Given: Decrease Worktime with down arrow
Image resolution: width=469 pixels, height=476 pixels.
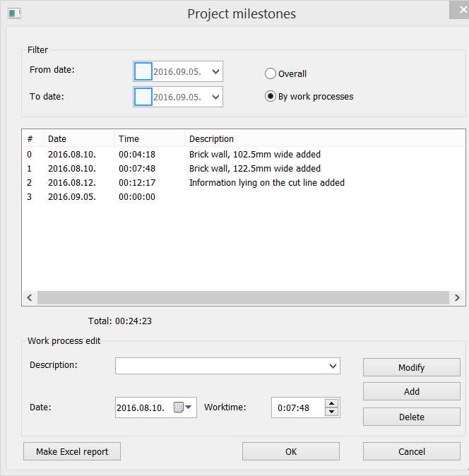Looking at the screenshot, I should pyautogui.click(x=331, y=412).
